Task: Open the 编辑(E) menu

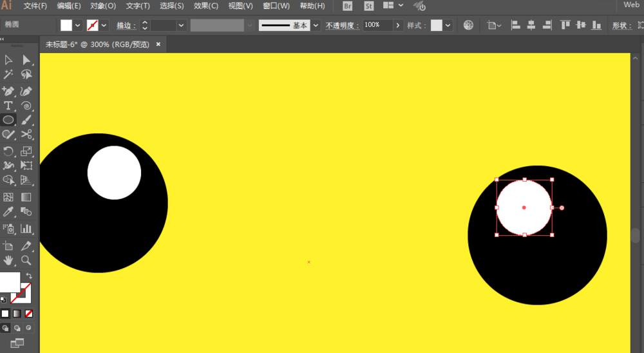Action: point(69,6)
